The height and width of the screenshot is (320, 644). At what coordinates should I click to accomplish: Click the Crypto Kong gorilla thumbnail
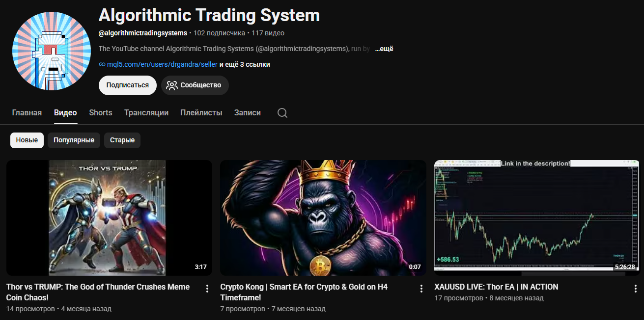(x=323, y=218)
